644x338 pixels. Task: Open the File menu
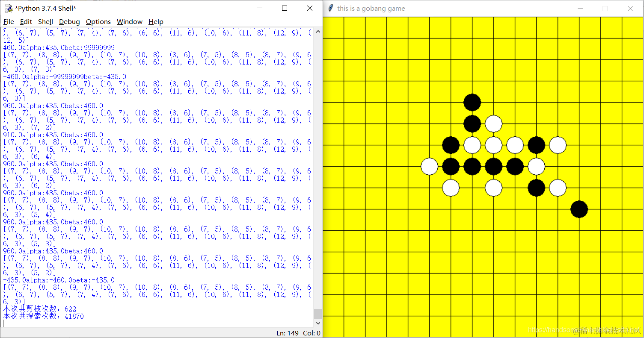pos(9,21)
